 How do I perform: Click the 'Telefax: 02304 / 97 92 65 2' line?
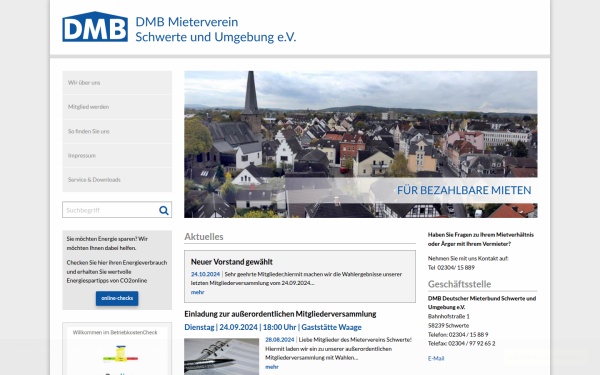[x=461, y=343]
